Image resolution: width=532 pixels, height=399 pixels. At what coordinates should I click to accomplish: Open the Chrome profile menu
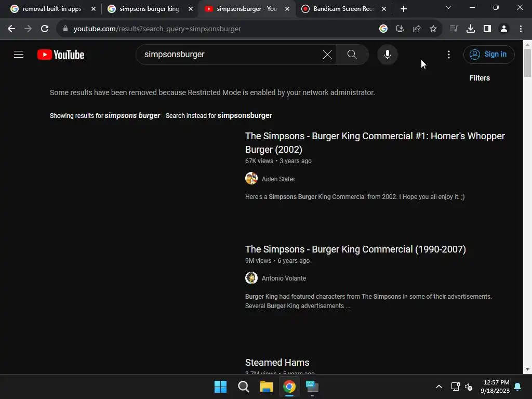[x=504, y=29]
